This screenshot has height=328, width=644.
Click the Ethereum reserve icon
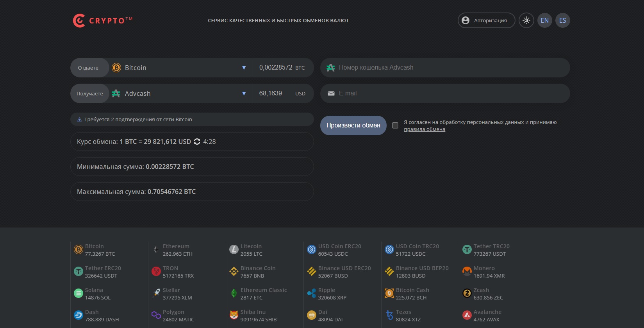(156, 249)
